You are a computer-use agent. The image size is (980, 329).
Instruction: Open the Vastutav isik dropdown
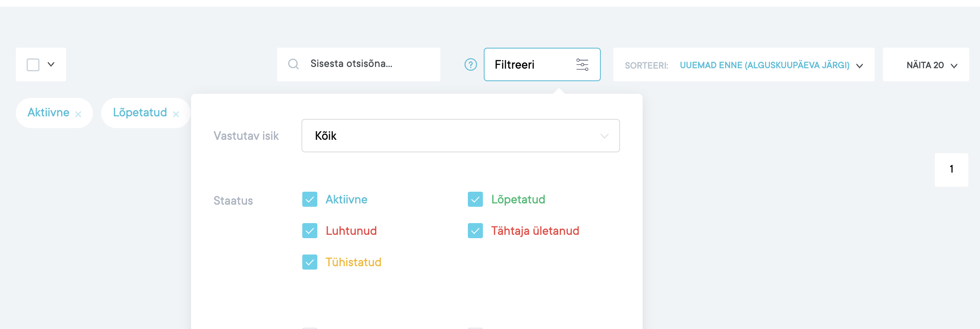[460, 136]
